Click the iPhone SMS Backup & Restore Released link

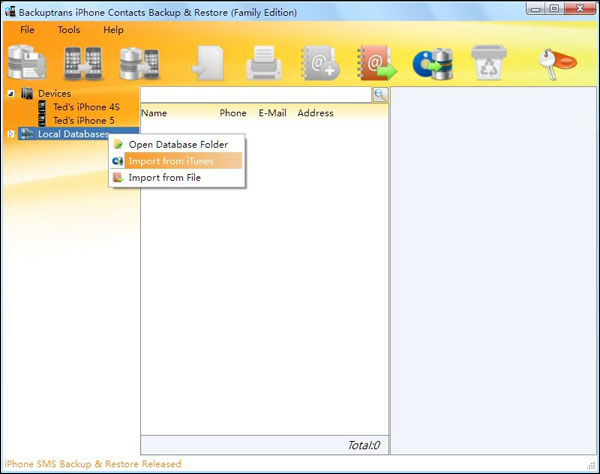pos(93,464)
